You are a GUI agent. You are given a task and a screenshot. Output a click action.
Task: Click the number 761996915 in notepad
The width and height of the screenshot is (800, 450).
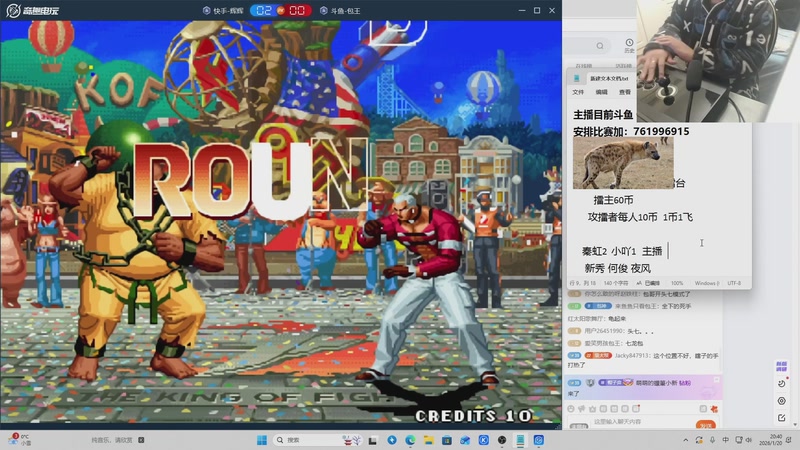point(661,132)
